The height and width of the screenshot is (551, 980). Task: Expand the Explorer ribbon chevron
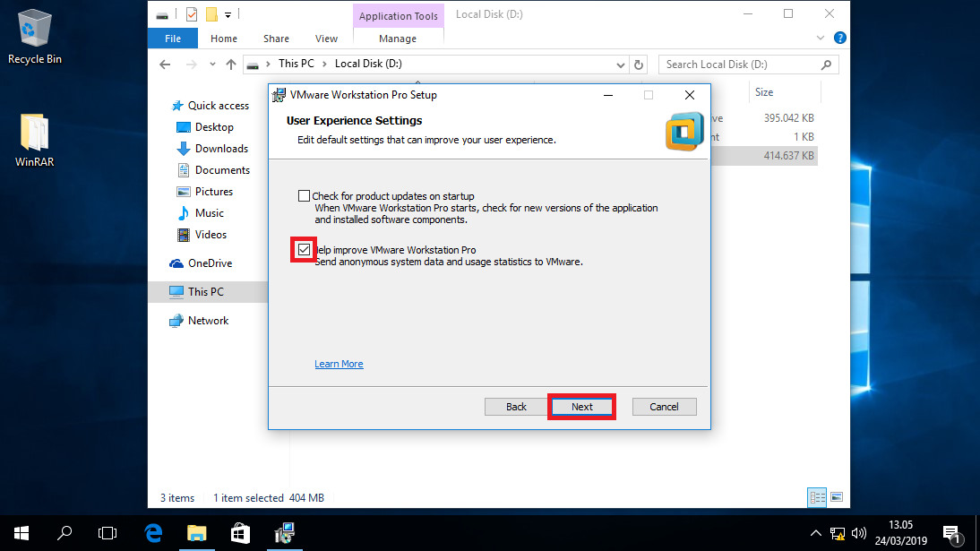click(x=821, y=39)
